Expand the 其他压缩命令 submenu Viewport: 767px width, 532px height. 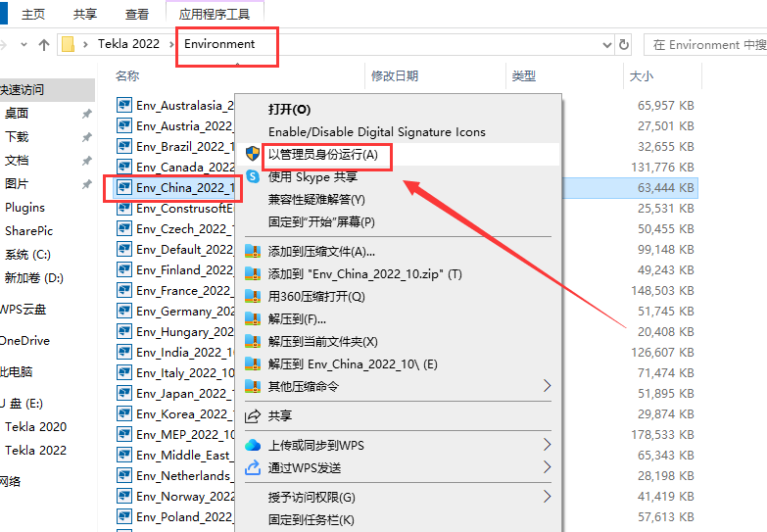pos(547,386)
